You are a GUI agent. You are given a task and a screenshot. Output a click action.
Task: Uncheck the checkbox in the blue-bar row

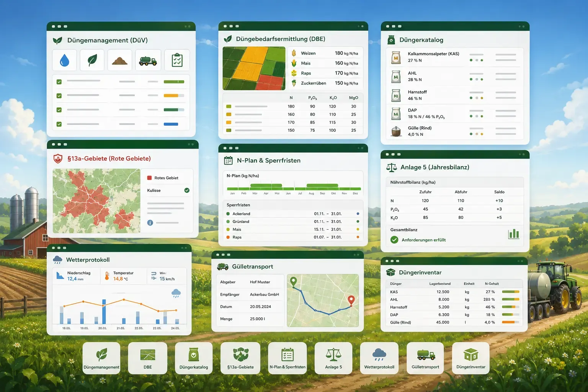(x=59, y=124)
